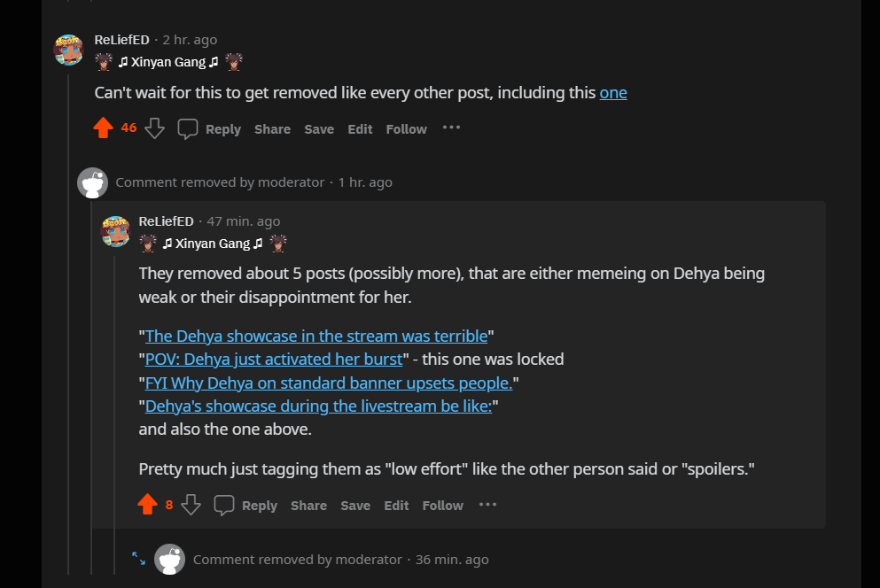Downvote ReLiefED's top comment
Image resolution: width=880 pixels, height=588 pixels.
coord(154,128)
